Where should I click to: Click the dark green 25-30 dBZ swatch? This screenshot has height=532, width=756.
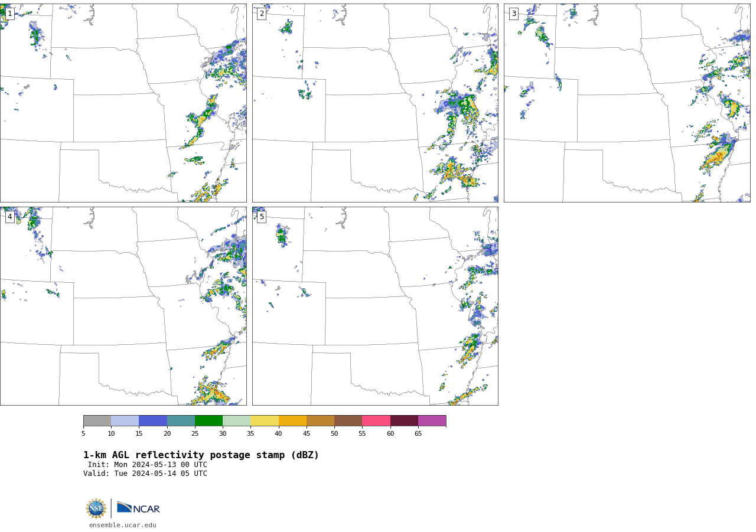[208, 420]
